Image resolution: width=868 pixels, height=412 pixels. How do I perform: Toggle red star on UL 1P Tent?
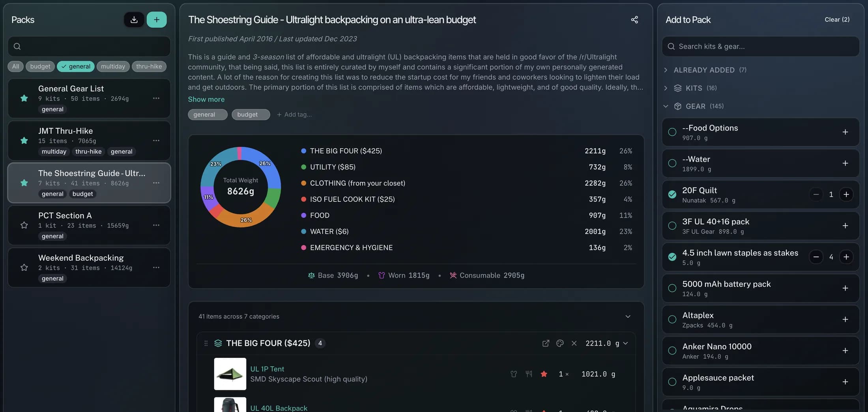point(544,374)
